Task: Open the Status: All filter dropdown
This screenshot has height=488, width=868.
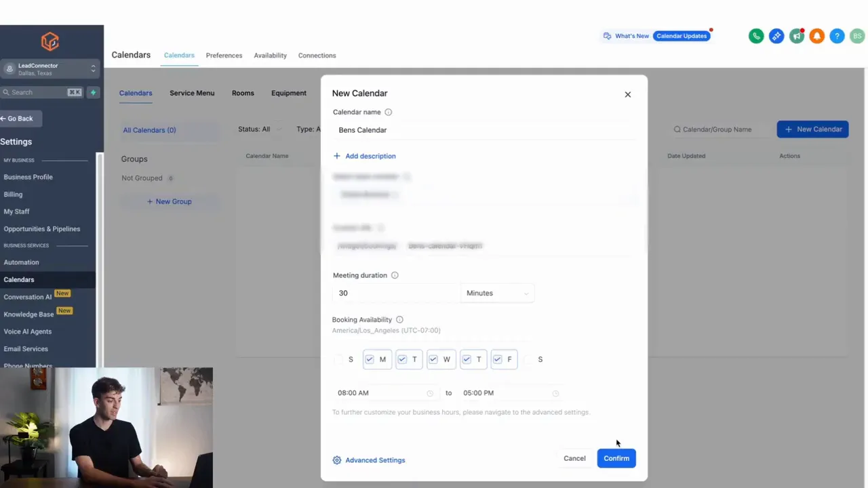Action: (x=260, y=129)
